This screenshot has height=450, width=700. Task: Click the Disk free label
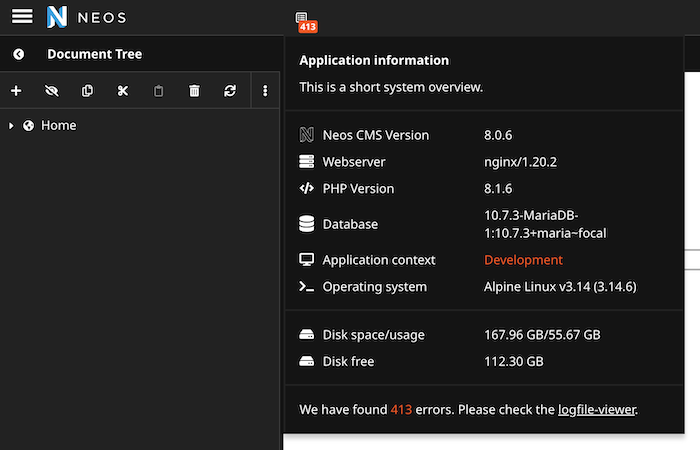tap(348, 361)
